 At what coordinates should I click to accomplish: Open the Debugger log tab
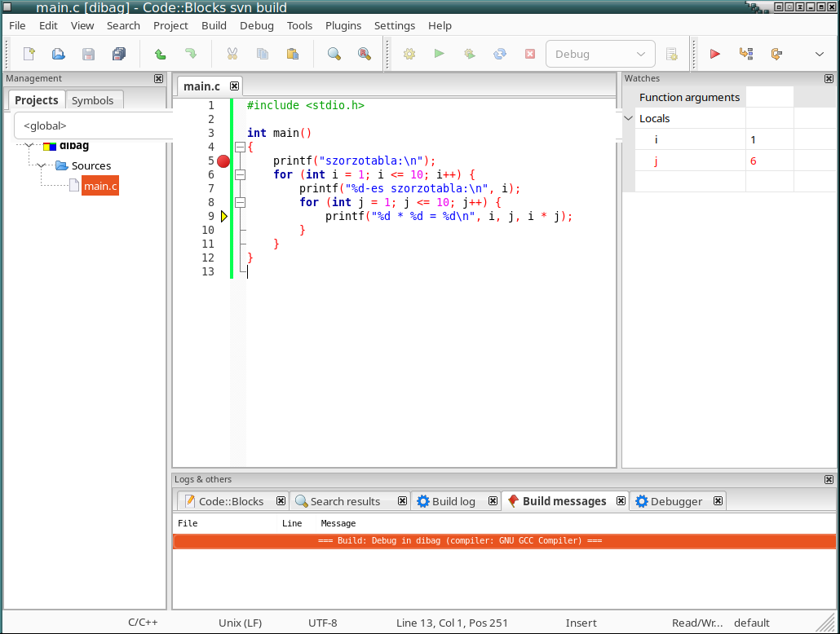click(675, 501)
